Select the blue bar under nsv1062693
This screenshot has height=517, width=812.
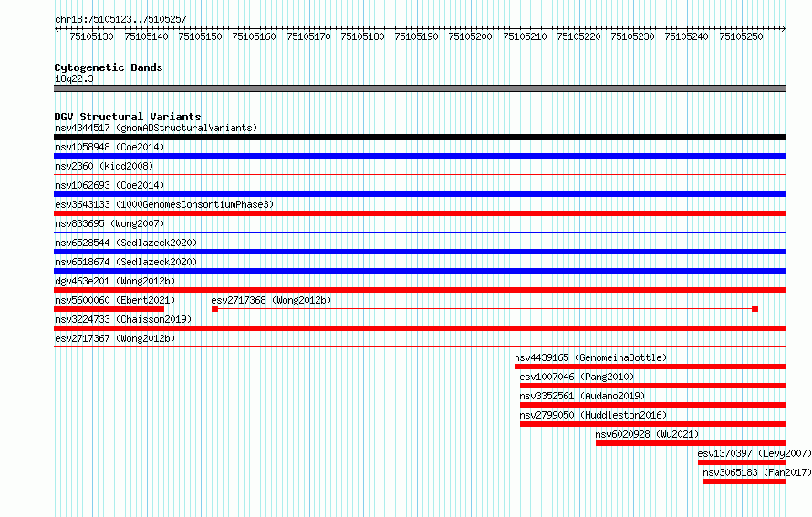(x=420, y=194)
